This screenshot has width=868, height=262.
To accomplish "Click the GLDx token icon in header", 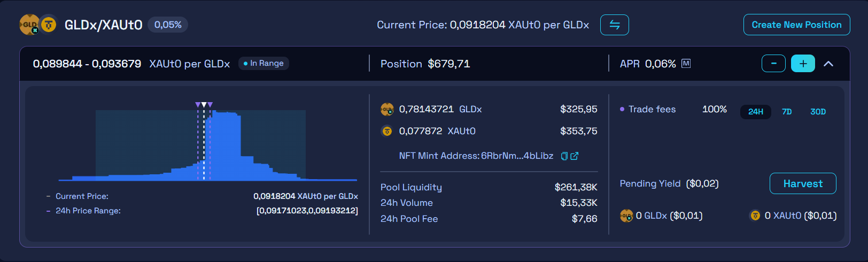I will pos(29,25).
